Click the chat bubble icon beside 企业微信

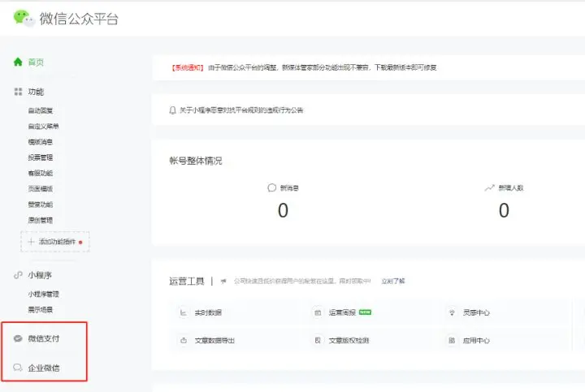18,368
